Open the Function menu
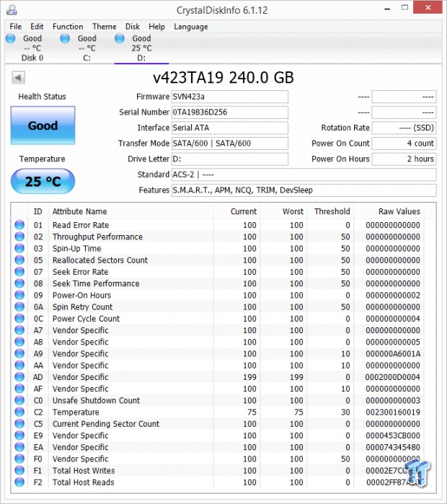This screenshot has height=504, width=447. pos(68,27)
